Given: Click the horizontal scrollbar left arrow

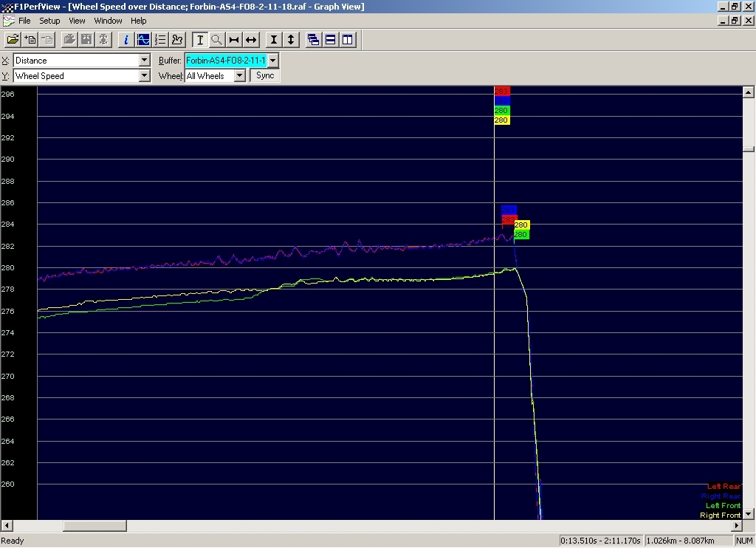Looking at the screenshot, I should 7,526.
